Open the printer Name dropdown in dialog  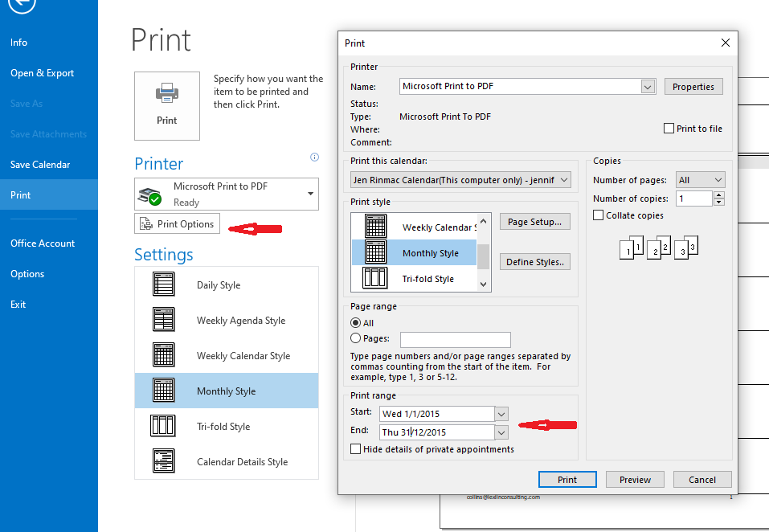[x=648, y=87]
